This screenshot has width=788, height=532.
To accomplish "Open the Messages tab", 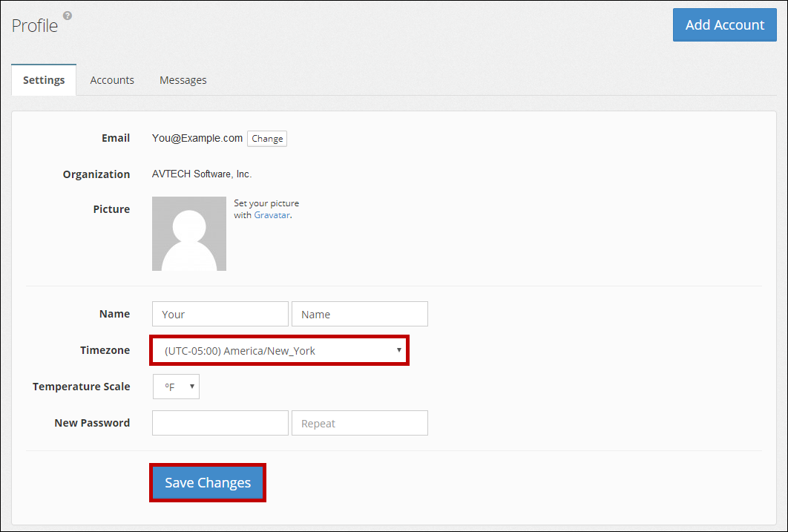I will click(183, 80).
